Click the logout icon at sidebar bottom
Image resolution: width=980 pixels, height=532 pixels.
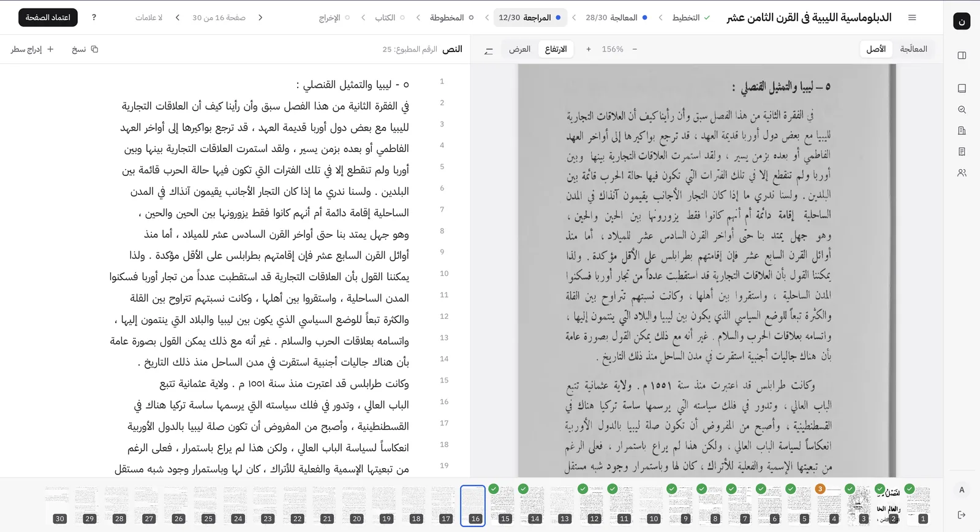pos(962,514)
